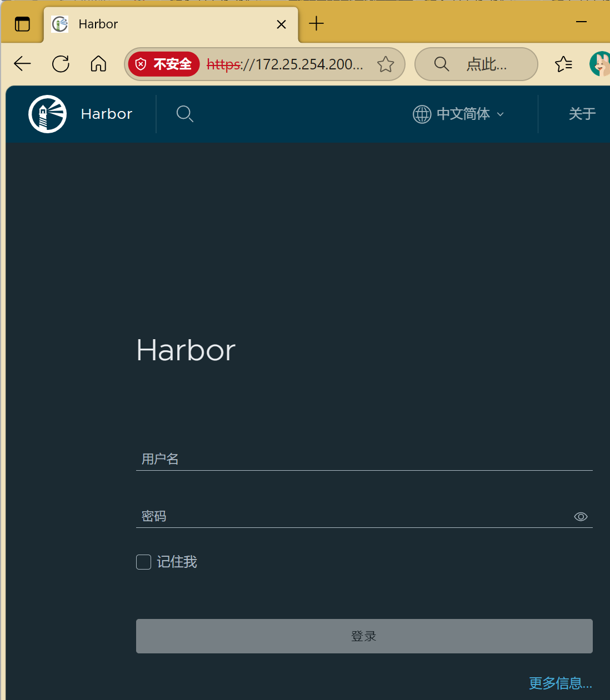Click the 用户名 username field

coord(364,459)
